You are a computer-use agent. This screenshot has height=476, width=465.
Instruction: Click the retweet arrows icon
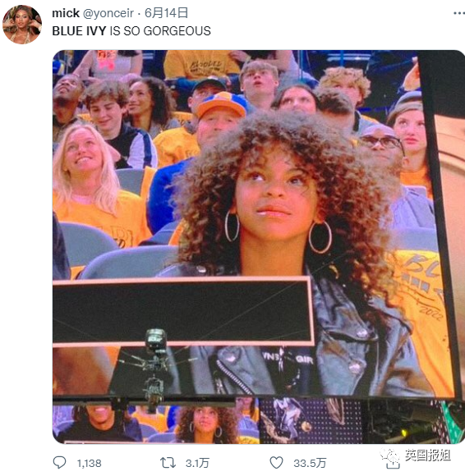[168, 463]
